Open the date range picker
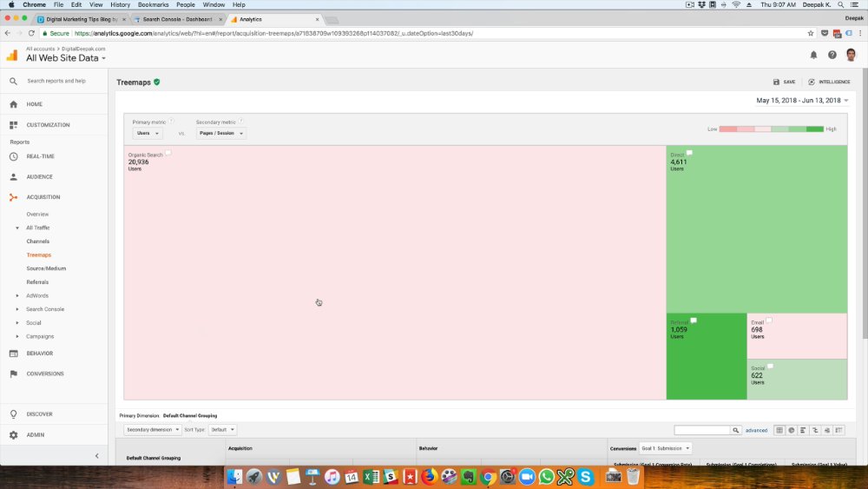 [802, 101]
